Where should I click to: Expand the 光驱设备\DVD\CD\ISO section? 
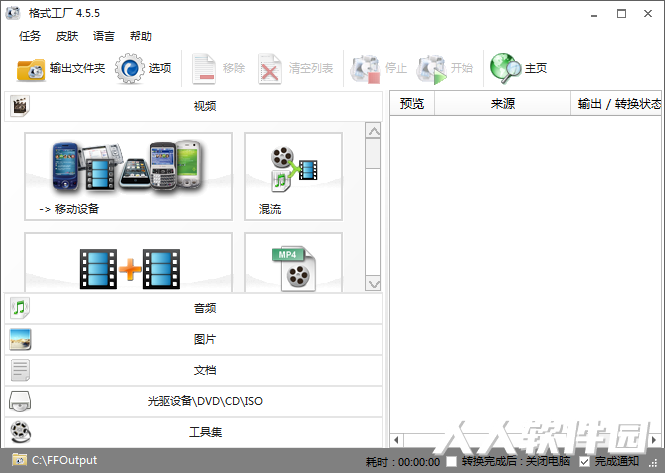[x=193, y=401]
